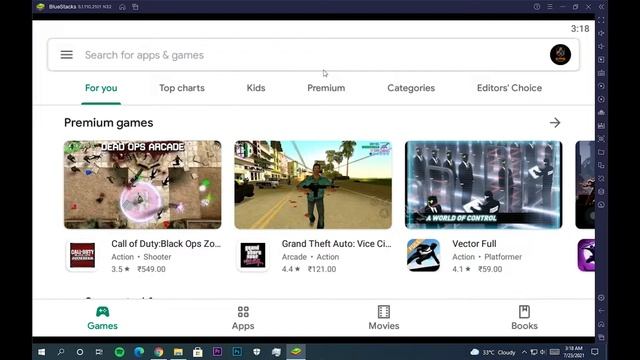
Task: Click the Call of Duty Black Ops app icon
Action: [x=82, y=256]
